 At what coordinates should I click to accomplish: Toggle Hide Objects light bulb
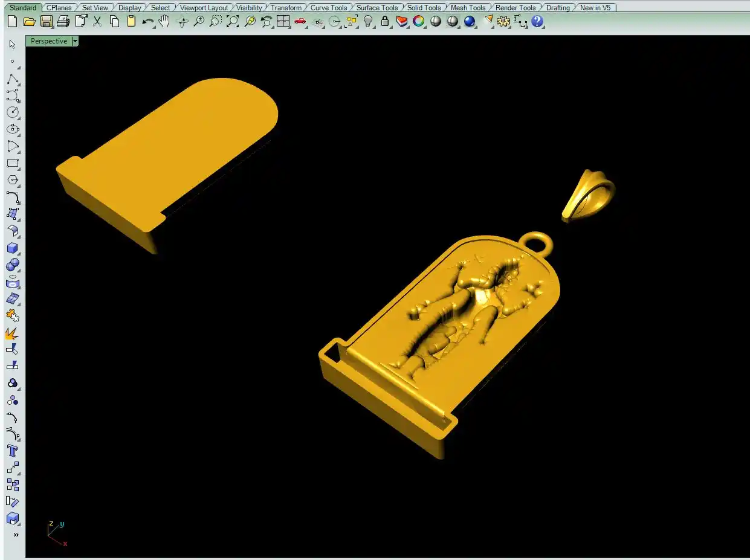[x=368, y=22]
